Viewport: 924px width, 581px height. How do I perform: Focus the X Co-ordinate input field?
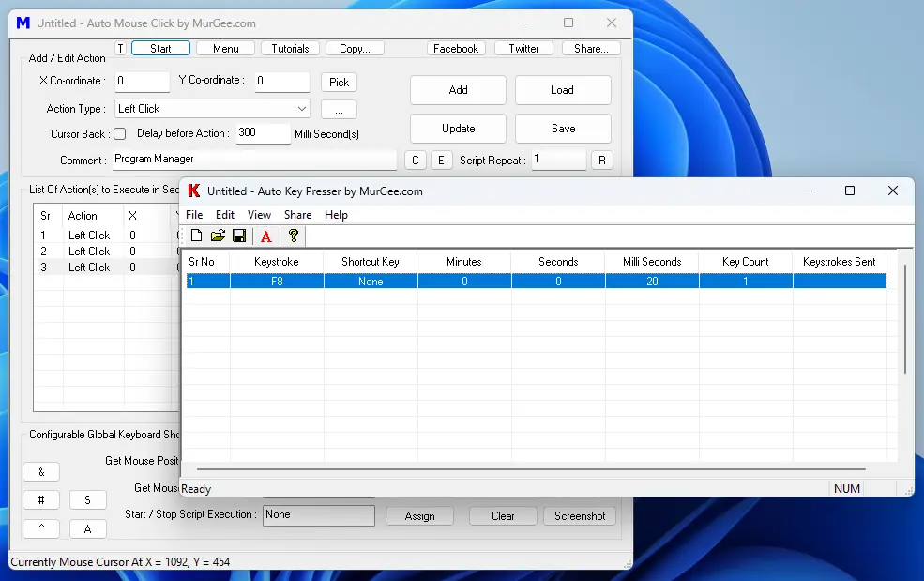tap(142, 82)
